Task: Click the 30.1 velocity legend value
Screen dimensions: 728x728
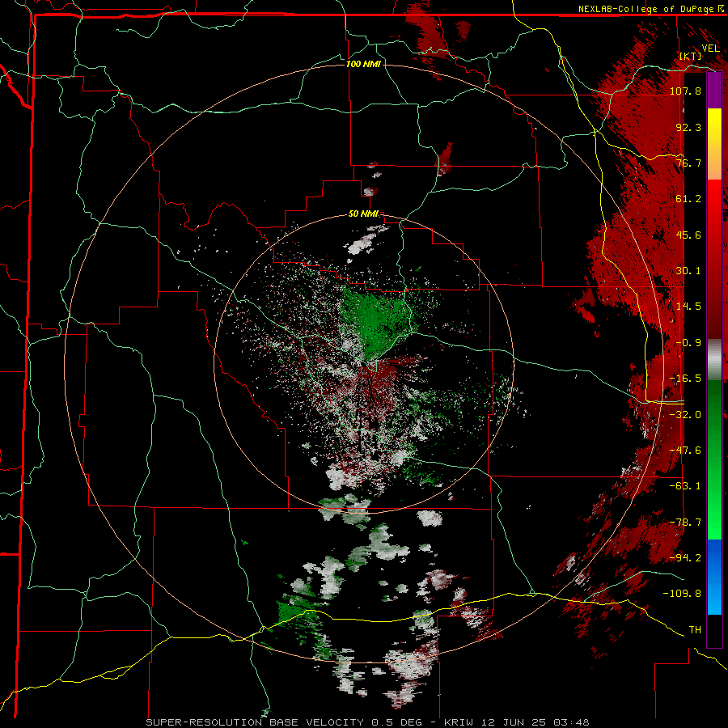Action: point(688,271)
